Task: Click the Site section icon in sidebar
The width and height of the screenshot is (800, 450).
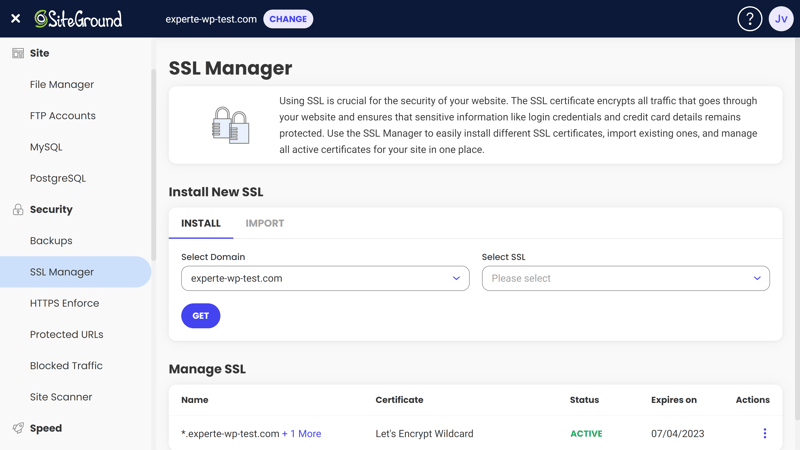Action: [x=18, y=53]
